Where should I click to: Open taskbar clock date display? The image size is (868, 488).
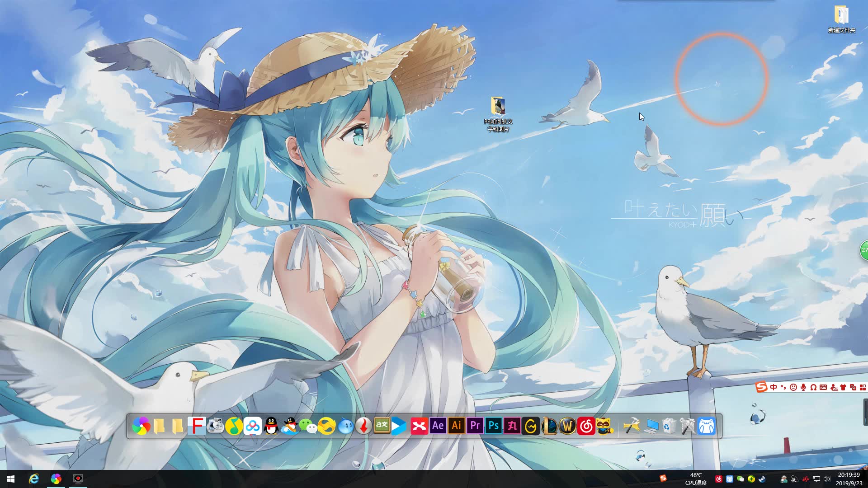click(849, 479)
